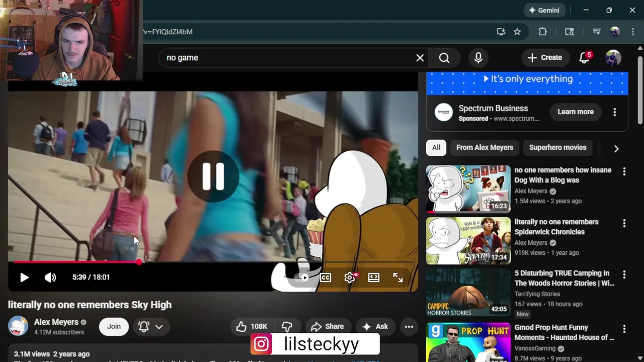Open Spectrum Business ad options menu

tap(614, 112)
